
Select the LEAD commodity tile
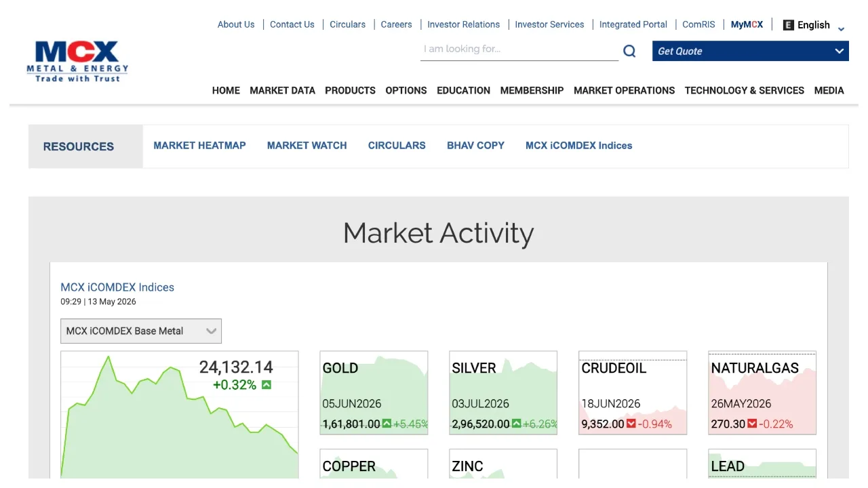click(x=762, y=464)
